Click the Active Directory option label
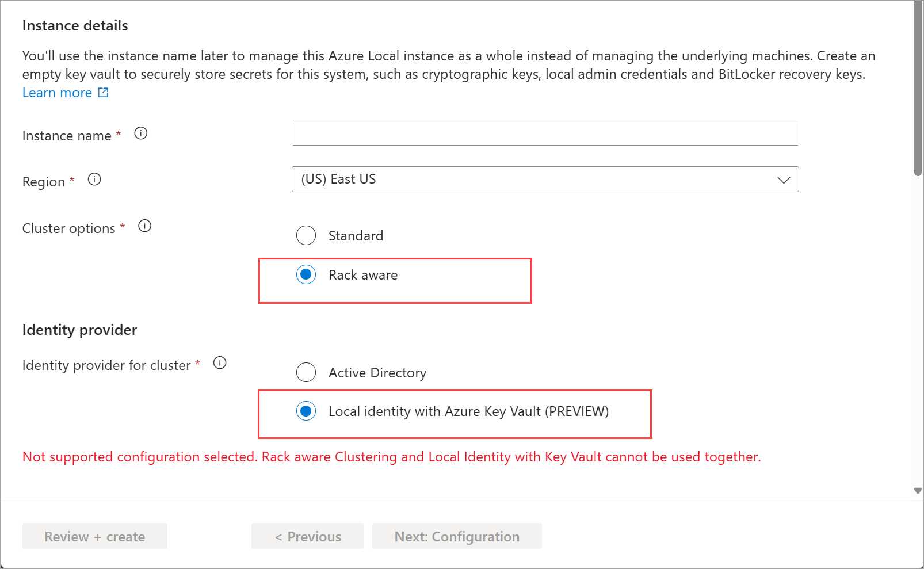This screenshot has height=569, width=924. [x=377, y=373]
